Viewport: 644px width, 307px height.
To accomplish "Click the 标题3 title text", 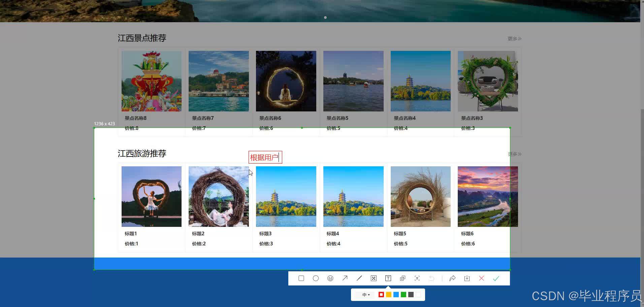I will [x=265, y=234].
